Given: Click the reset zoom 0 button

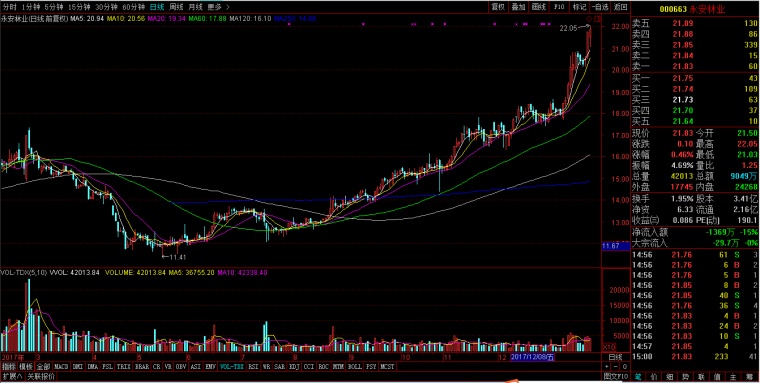Looking at the screenshot, I should [625, 367].
